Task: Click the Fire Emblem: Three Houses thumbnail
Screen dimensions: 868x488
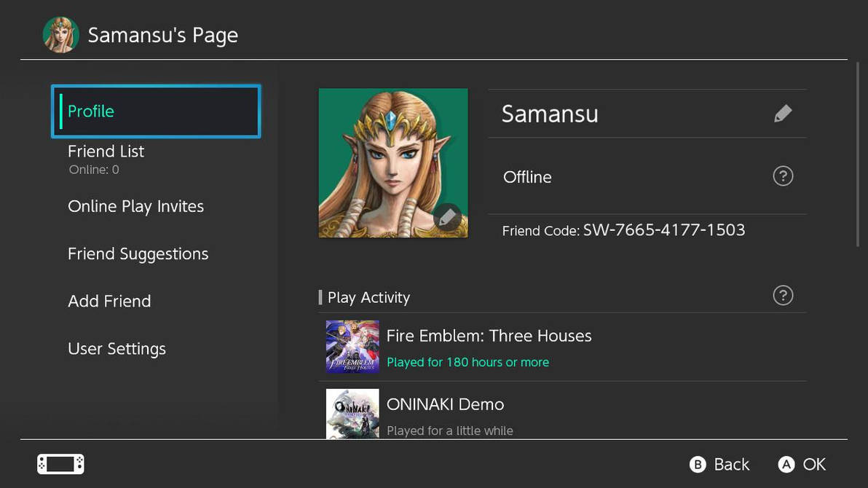Action: pyautogui.click(x=352, y=347)
